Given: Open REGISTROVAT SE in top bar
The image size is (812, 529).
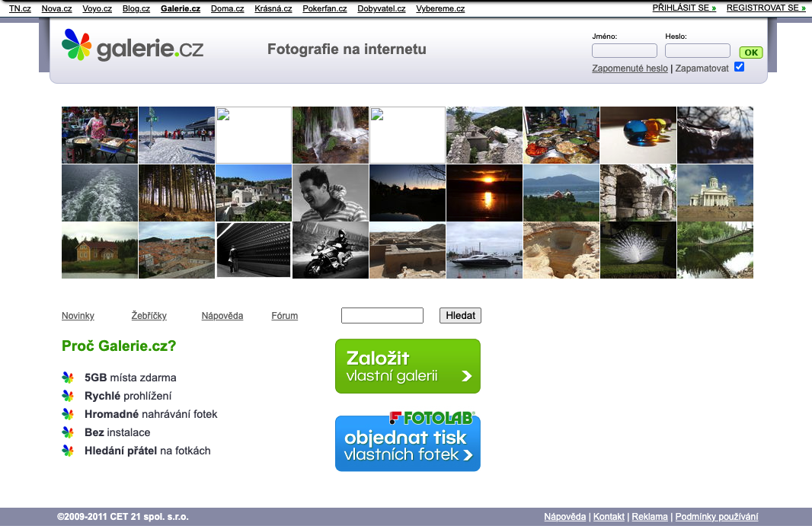Looking at the screenshot, I should pos(765,8).
